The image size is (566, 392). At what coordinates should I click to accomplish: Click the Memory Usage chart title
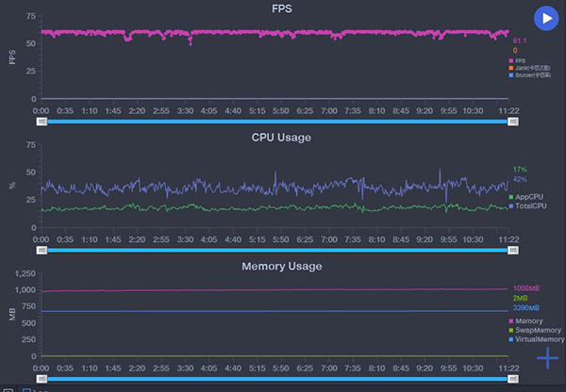click(x=282, y=267)
